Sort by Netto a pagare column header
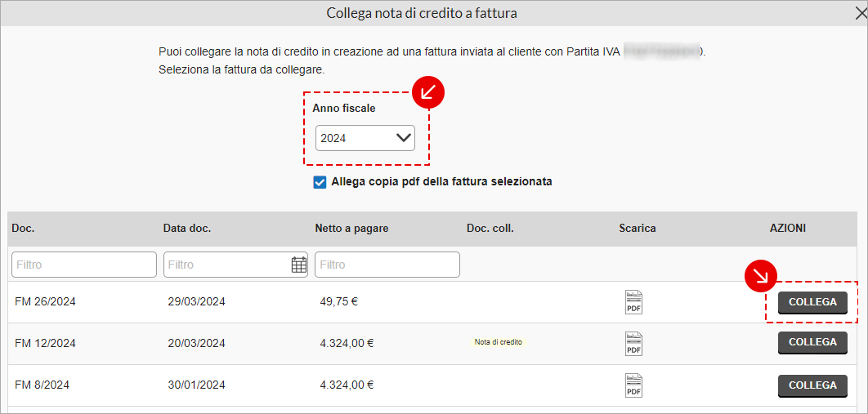 pos(351,229)
